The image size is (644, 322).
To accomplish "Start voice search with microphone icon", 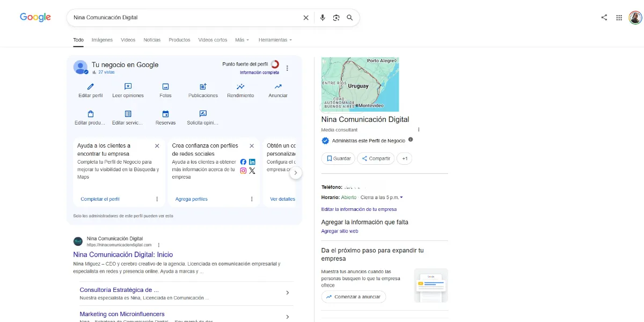I will pyautogui.click(x=323, y=18).
